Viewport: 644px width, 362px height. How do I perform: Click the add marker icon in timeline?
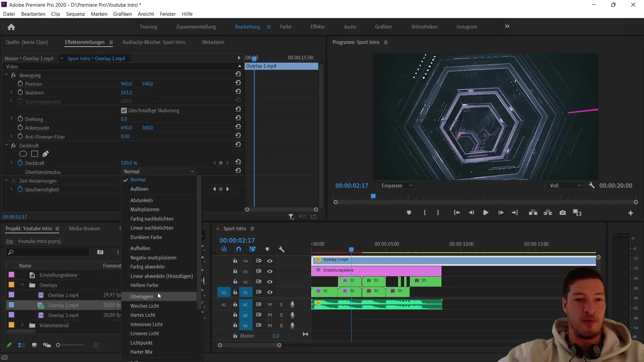(268, 249)
